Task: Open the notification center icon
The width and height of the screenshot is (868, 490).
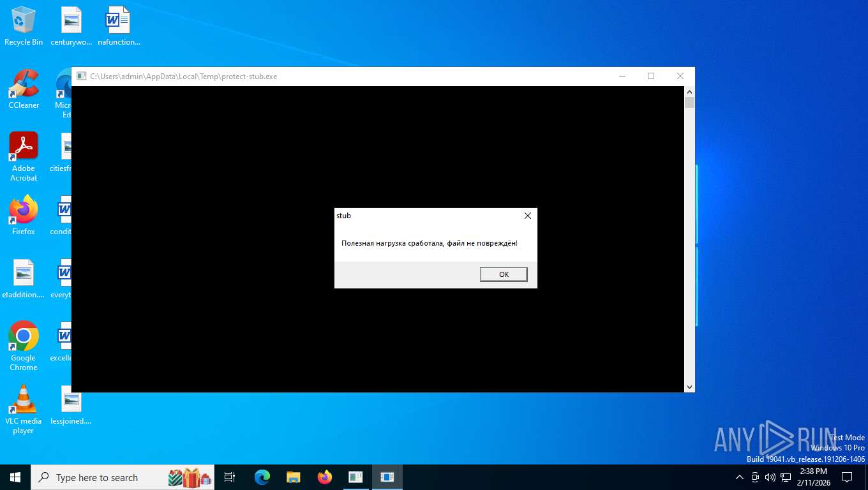Action: [847, 477]
